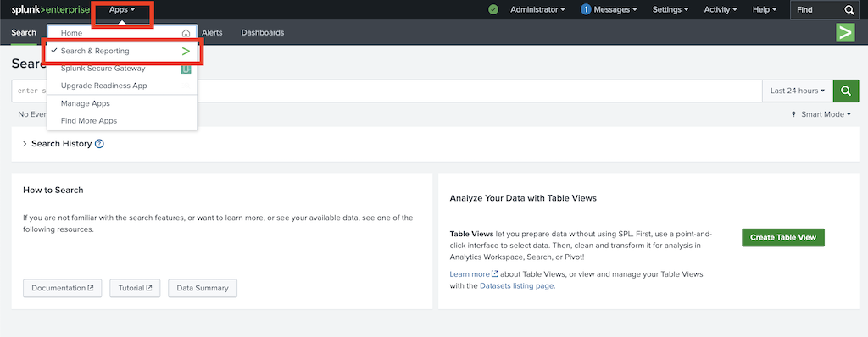The image size is (868, 337).
Task: Click the splunk>enterprise logo
Action: pyautogui.click(x=50, y=9)
